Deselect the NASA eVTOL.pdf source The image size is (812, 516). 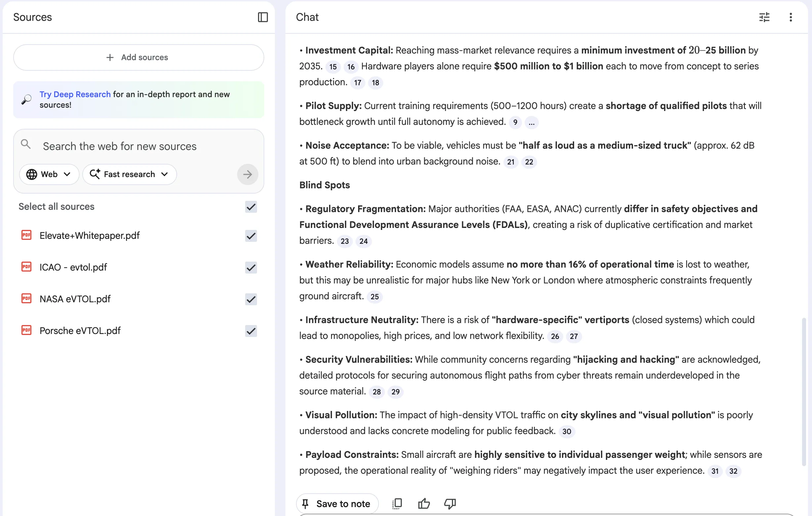250,300
